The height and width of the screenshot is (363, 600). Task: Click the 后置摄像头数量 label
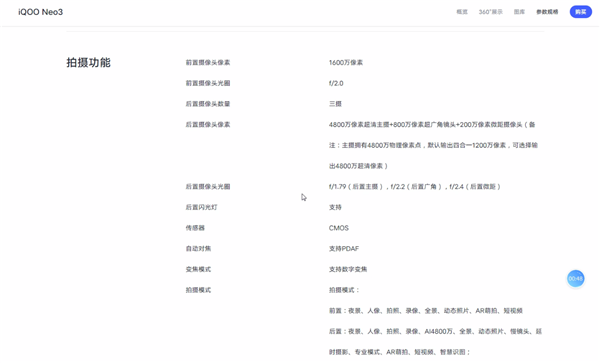208,104
